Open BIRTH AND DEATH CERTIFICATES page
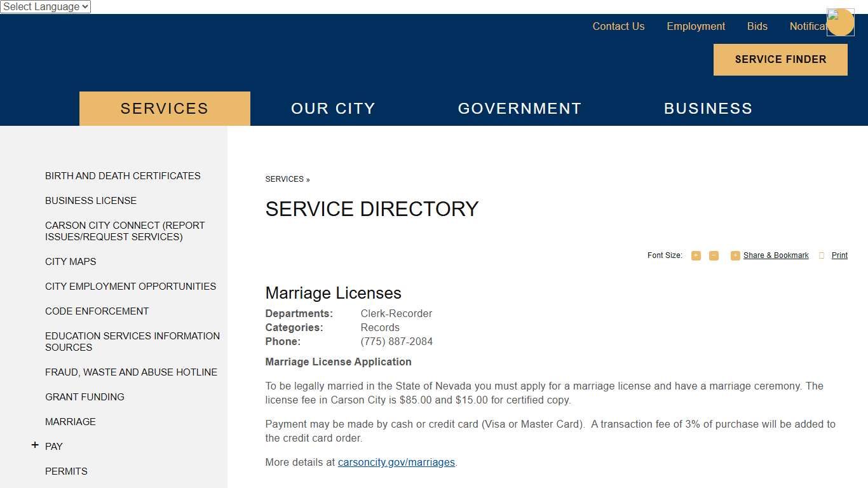 tap(123, 175)
